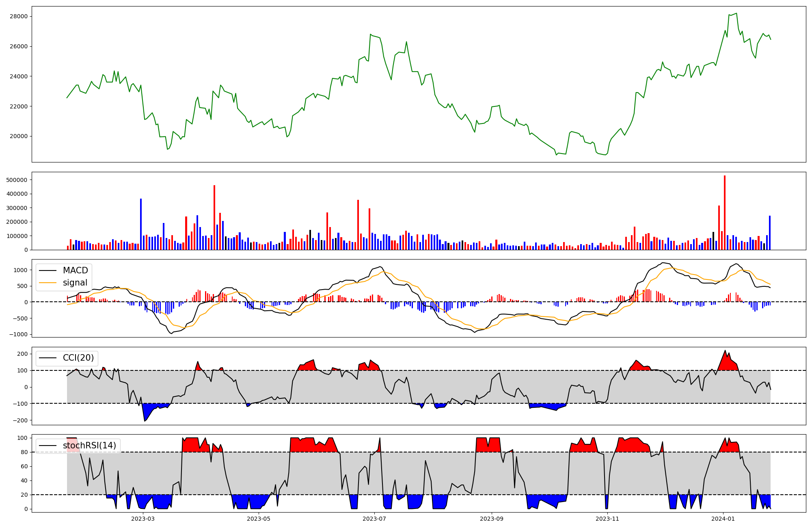Click the CCI(20) legend entry
812x528 pixels.
(78, 358)
